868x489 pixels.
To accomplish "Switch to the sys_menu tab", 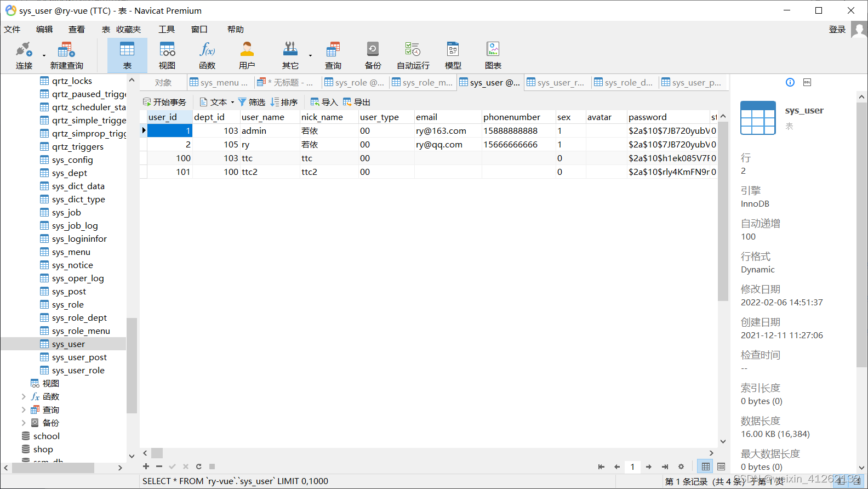I will pos(220,82).
